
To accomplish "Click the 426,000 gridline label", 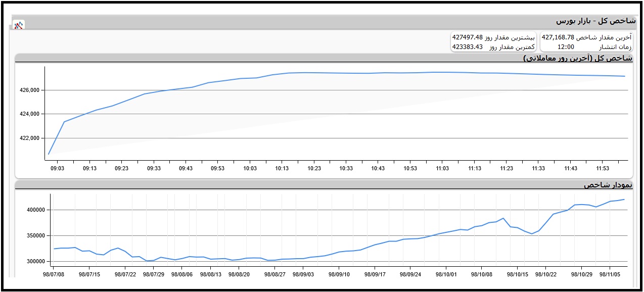I will pyautogui.click(x=30, y=90).
